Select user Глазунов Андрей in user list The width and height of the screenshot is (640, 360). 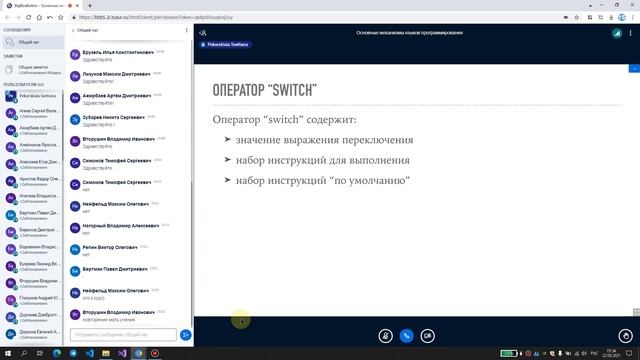click(x=32, y=300)
